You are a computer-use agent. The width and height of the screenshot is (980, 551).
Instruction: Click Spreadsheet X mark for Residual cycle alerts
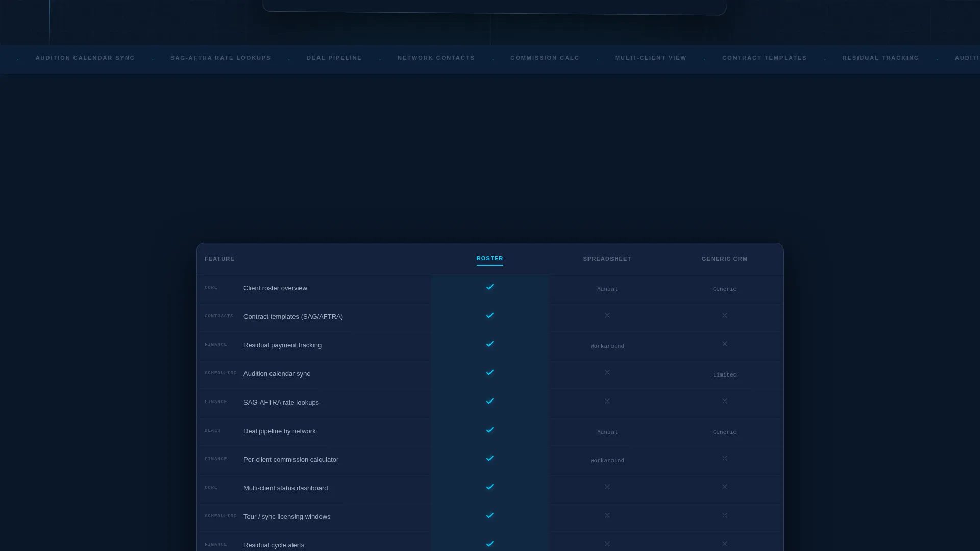(607, 544)
